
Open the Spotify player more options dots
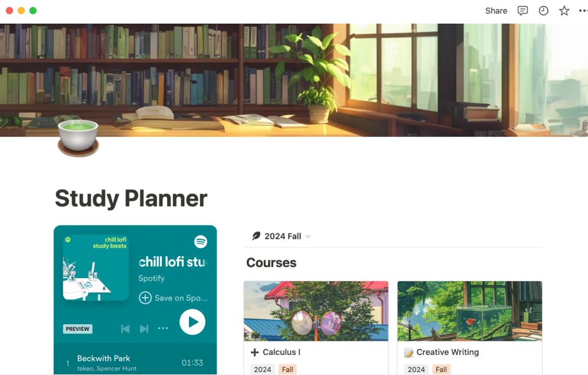tap(163, 328)
